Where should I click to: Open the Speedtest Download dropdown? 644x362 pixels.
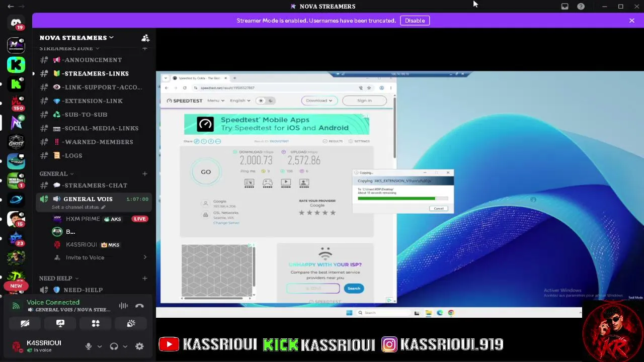(x=319, y=101)
